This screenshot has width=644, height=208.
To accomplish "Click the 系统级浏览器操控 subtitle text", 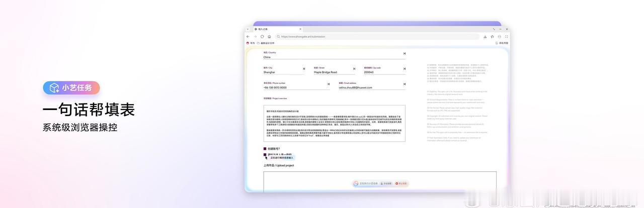I will coord(80,127).
